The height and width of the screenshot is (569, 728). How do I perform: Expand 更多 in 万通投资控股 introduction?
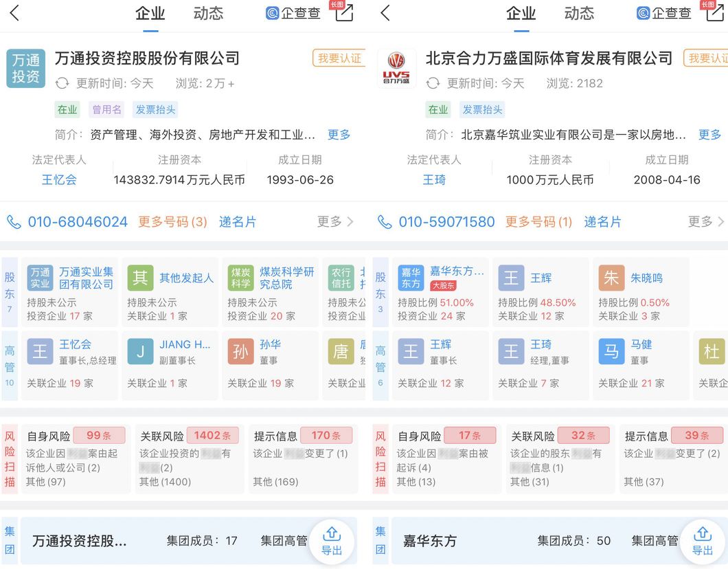tap(339, 135)
